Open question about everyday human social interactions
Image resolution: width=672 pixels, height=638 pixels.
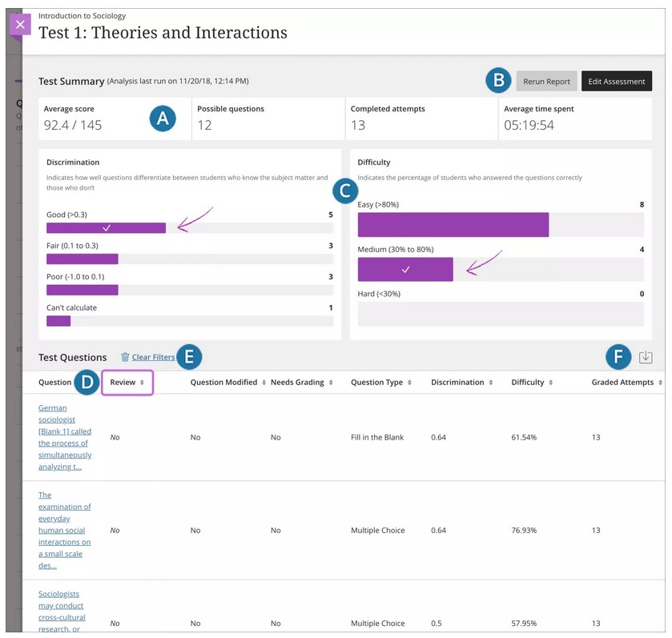coord(64,530)
